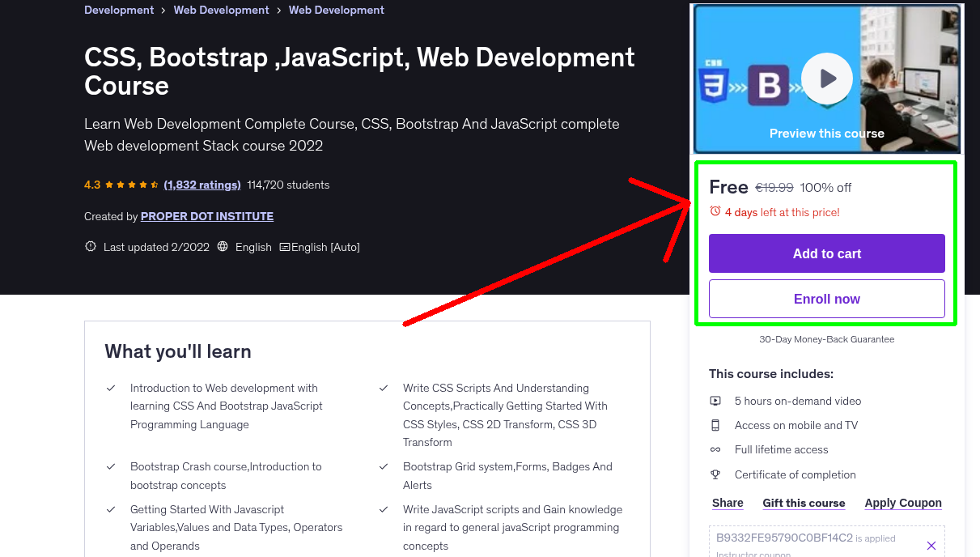Click the 4.3 rating number
The width and height of the screenshot is (980, 557).
tap(92, 185)
